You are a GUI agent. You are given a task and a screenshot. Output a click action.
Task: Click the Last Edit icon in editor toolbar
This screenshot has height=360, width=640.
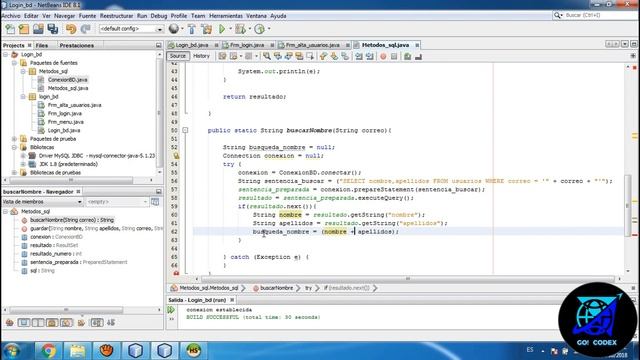(222, 56)
